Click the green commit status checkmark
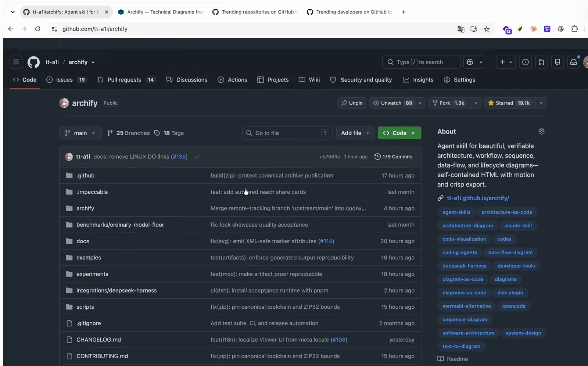The image size is (588, 366). click(x=197, y=157)
